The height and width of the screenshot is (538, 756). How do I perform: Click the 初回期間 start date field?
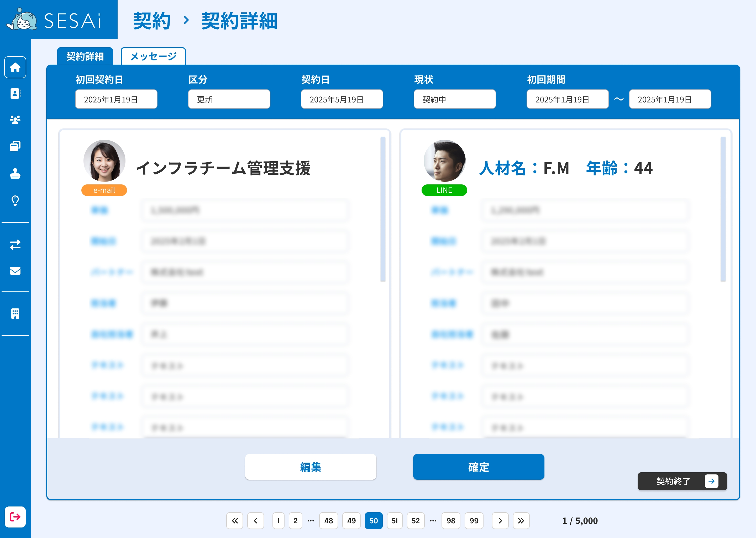(568, 99)
